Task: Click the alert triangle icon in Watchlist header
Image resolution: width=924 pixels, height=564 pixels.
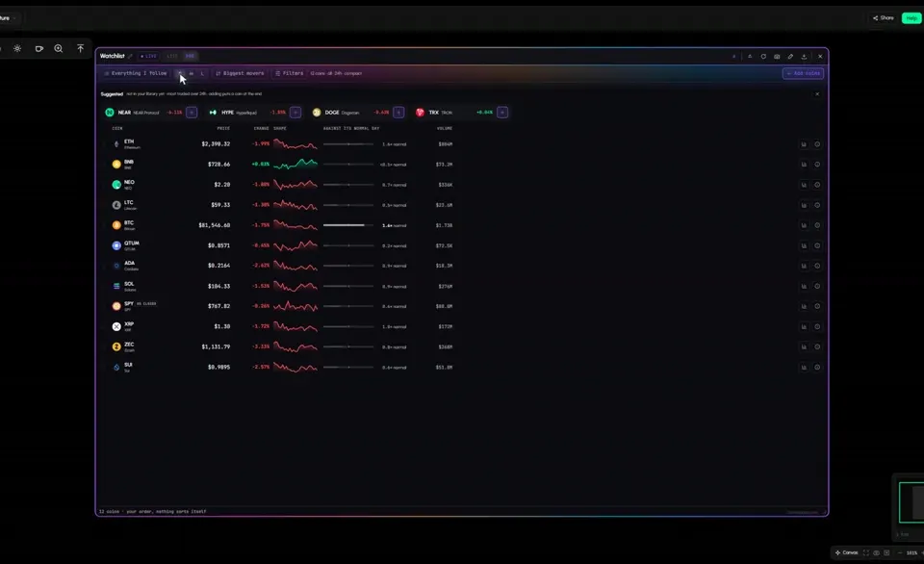Action: point(750,57)
